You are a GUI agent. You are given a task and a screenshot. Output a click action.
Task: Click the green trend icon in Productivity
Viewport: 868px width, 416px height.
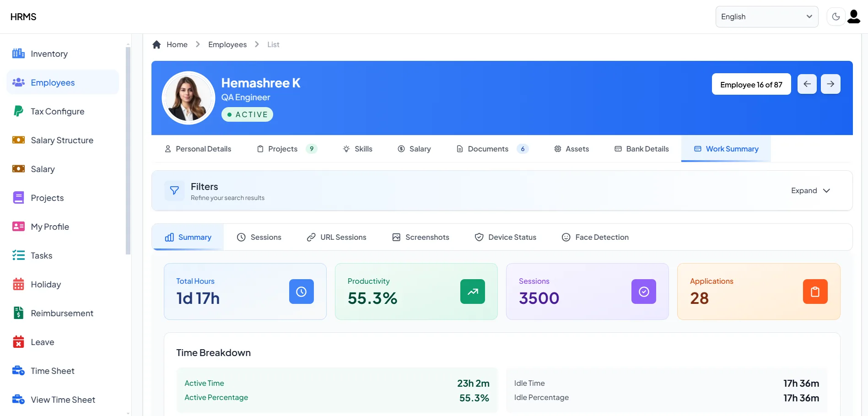472,292
